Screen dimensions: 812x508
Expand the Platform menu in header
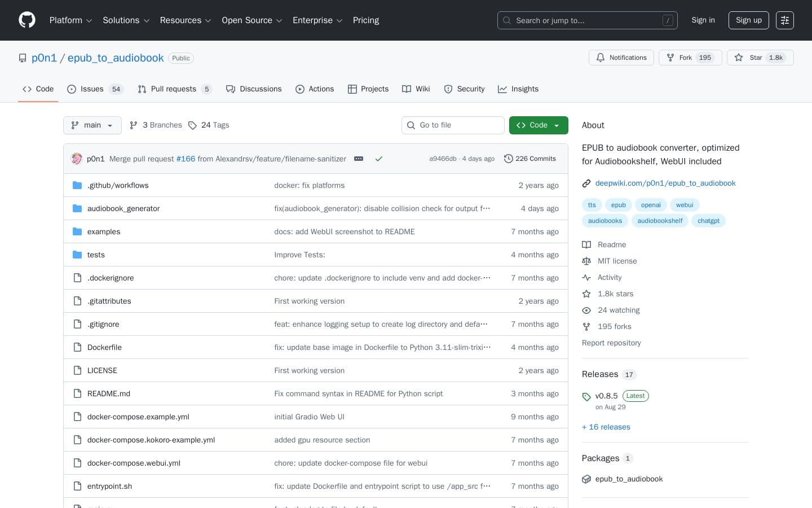(x=70, y=20)
